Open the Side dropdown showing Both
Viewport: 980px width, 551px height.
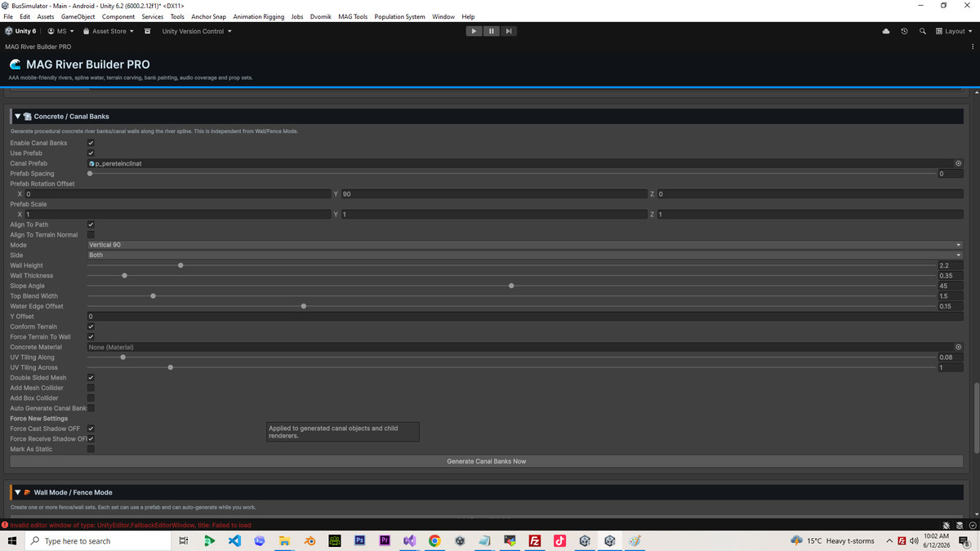click(x=525, y=256)
